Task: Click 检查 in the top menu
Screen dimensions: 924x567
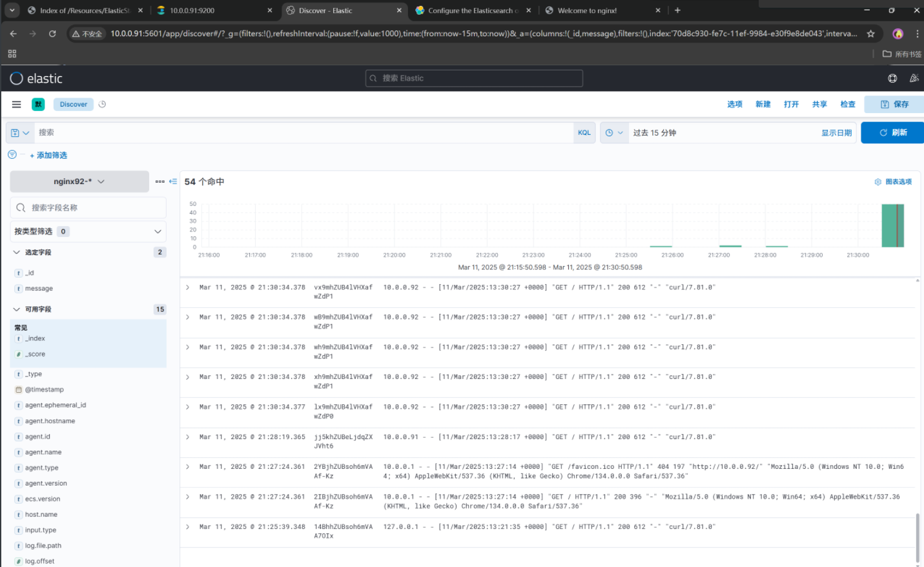Action: 848,104
